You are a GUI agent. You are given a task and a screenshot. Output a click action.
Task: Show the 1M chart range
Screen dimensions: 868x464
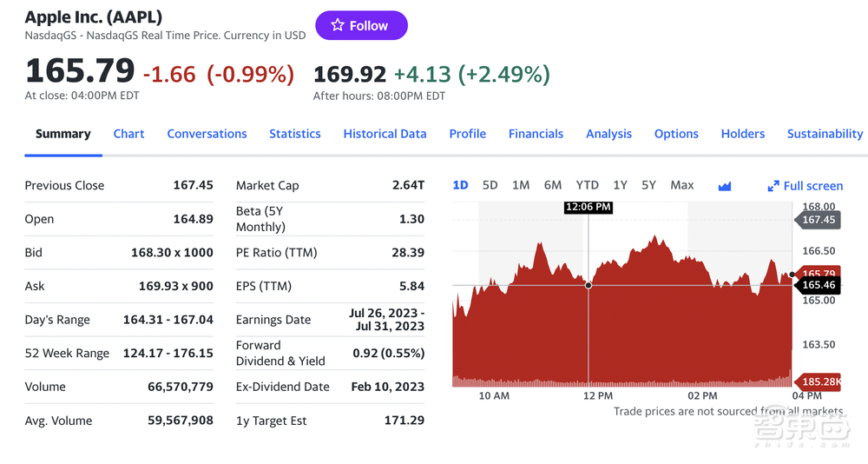(x=521, y=185)
